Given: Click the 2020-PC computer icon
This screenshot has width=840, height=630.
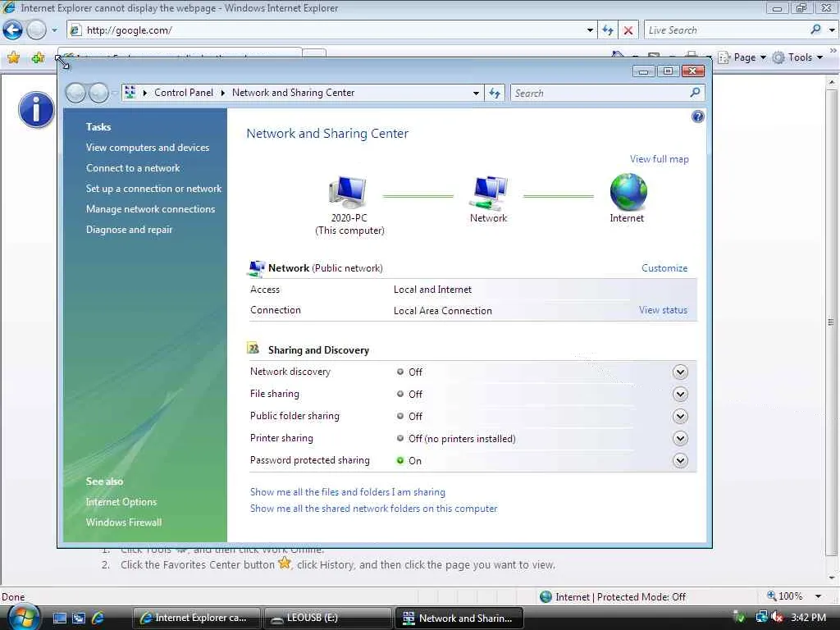Looking at the screenshot, I should pos(348,192).
